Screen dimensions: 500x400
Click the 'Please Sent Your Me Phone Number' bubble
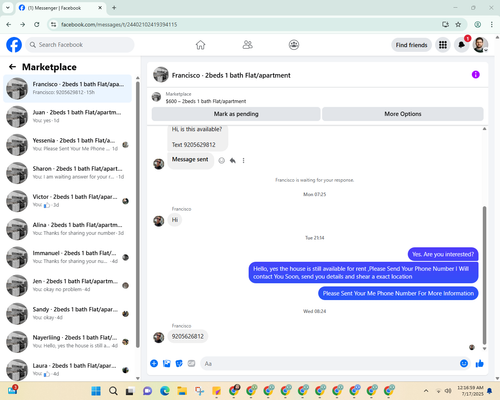398,293
